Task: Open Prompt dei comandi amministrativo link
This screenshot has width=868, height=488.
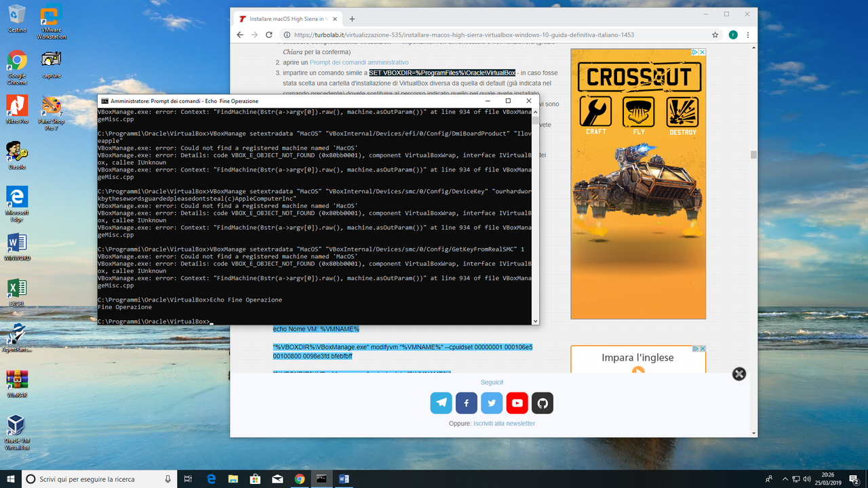Action: (359, 62)
